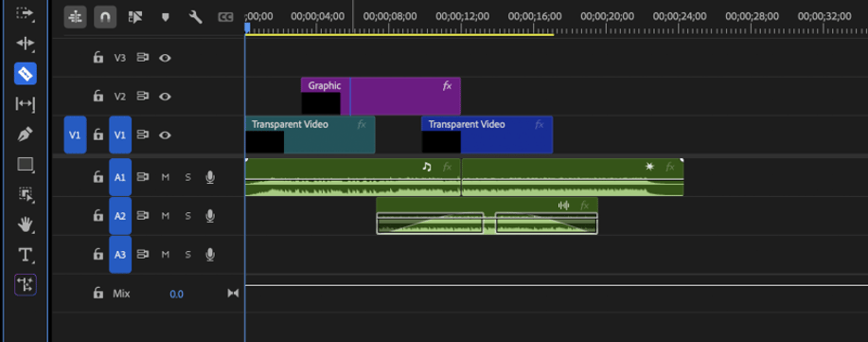Select the Object Selection tool
The image size is (868, 342).
point(26,194)
